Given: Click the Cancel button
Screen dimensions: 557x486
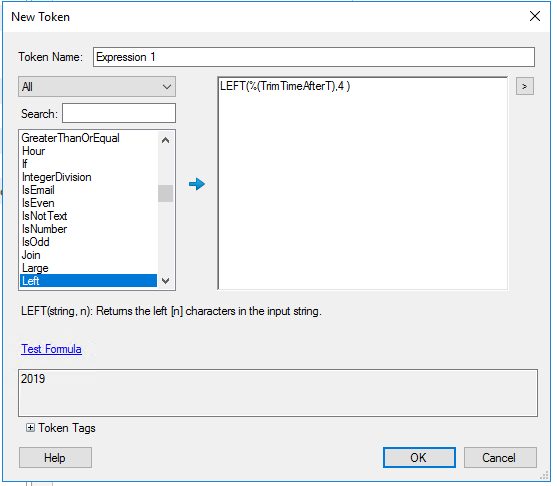Looking at the screenshot, I should pos(500,458).
